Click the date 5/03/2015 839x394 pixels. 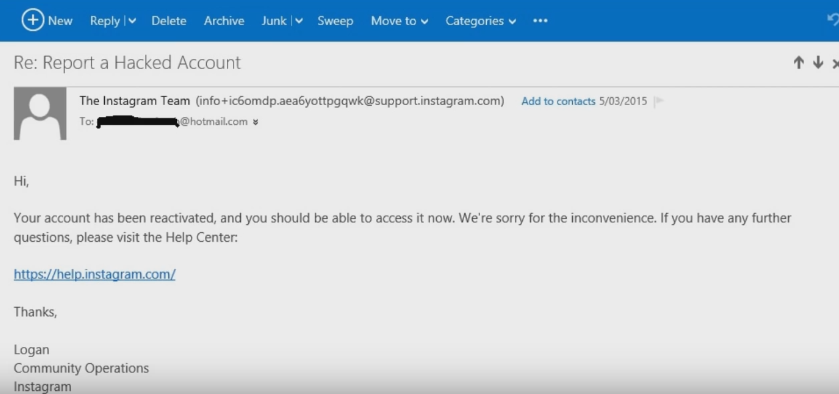pyautogui.click(x=623, y=101)
